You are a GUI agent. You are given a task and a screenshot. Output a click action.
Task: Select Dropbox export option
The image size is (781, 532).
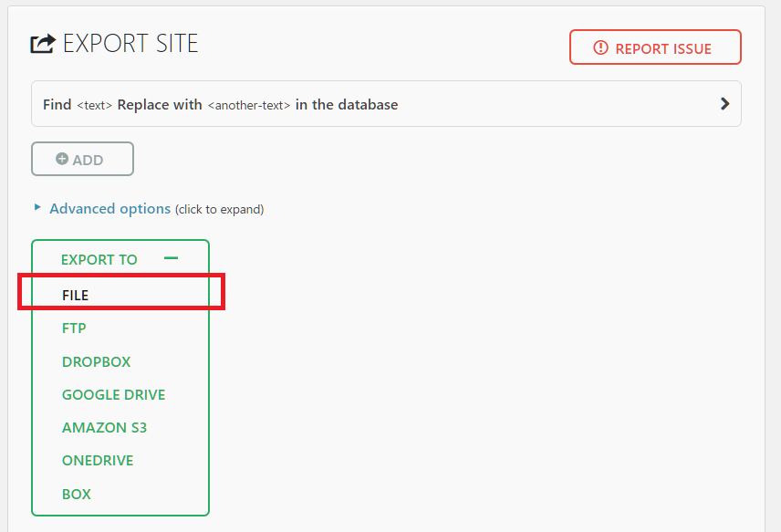[96, 362]
